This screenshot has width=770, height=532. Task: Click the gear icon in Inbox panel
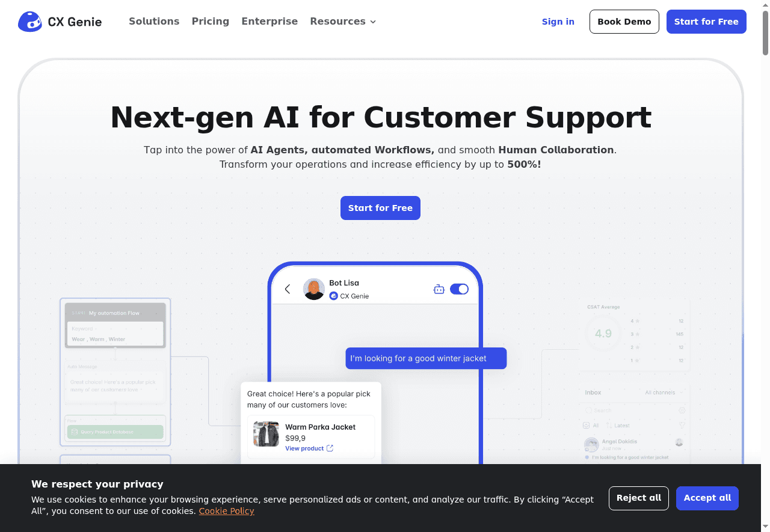pyautogui.click(x=682, y=411)
